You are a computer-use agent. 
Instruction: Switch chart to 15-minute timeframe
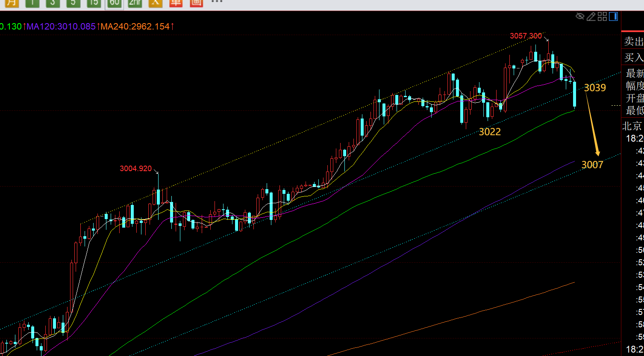click(x=94, y=3)
